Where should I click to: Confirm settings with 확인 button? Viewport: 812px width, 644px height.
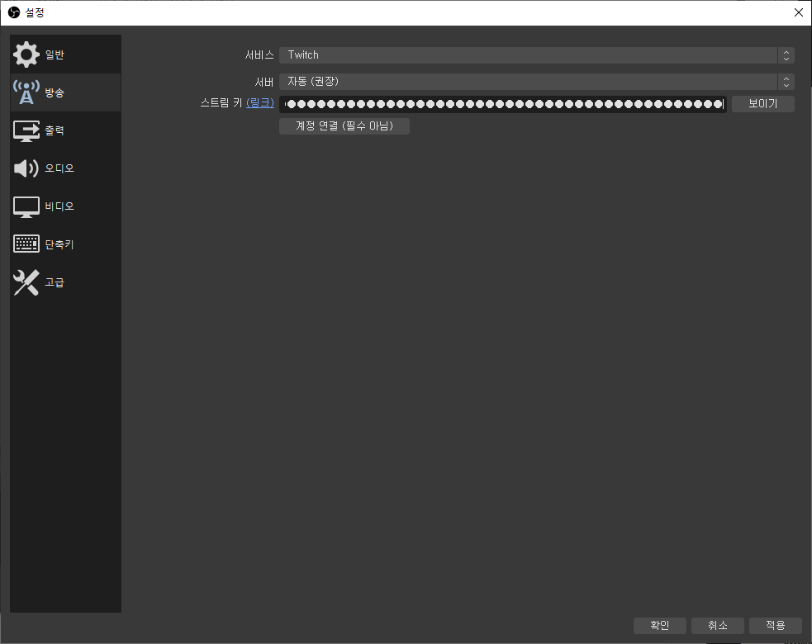pos(660,625)
